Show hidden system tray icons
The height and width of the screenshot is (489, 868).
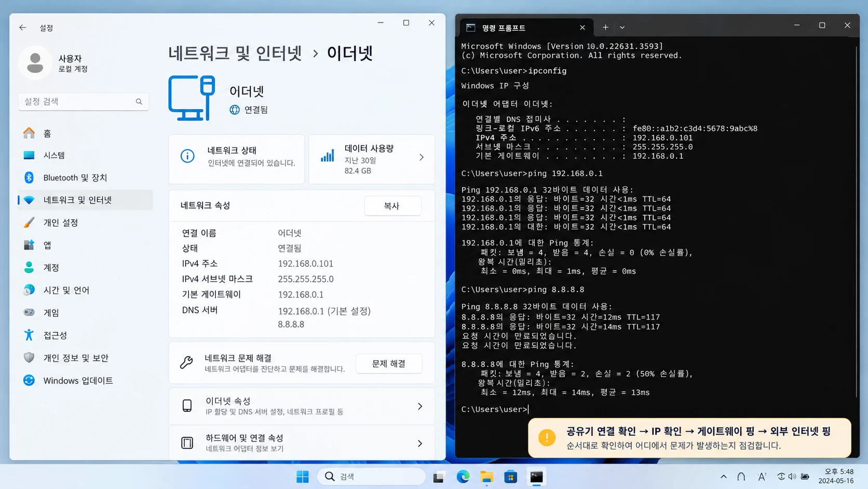pyautogui.click(x=724, y=477)
